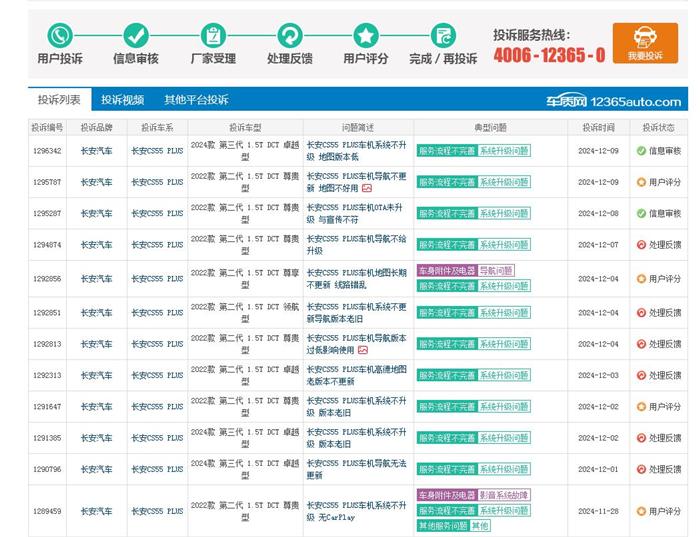Open the 其他平台投诉 tab

coord(196,100)
